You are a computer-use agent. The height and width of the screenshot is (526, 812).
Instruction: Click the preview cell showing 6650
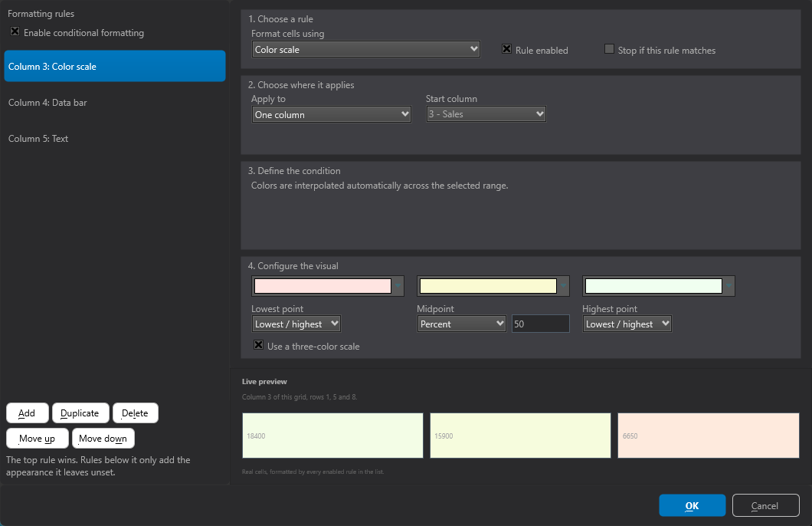coord(709,436)
